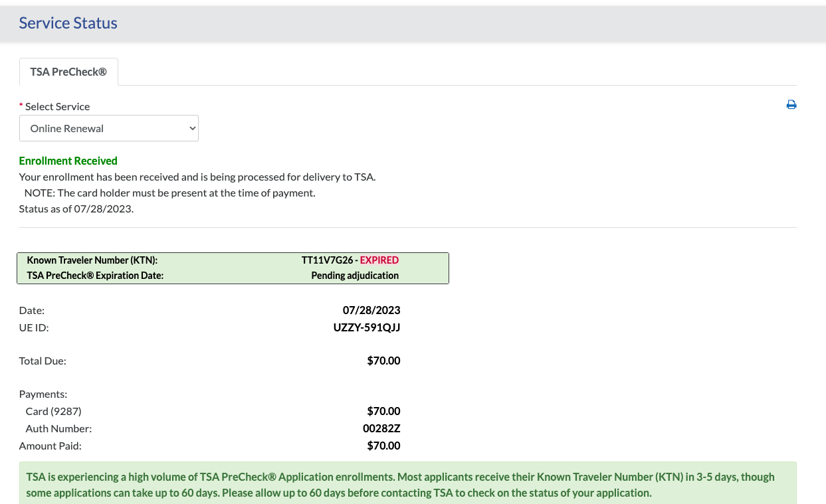Click the Date: label

pyautogui.click(x=31, y=310)
